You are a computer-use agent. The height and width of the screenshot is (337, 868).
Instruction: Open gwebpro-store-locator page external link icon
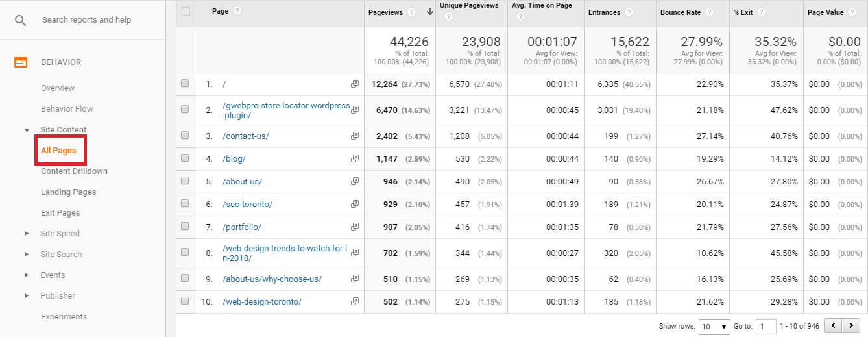[355, 110]
